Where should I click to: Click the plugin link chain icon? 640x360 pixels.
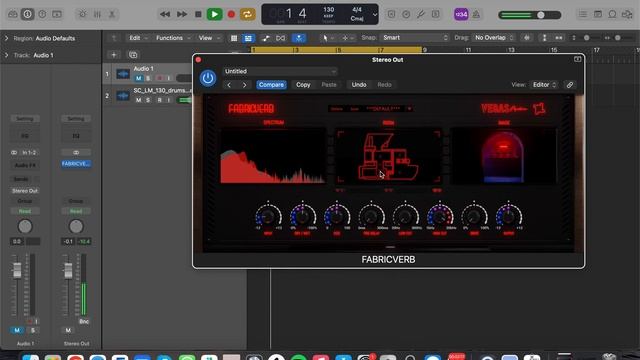[570, 85]
